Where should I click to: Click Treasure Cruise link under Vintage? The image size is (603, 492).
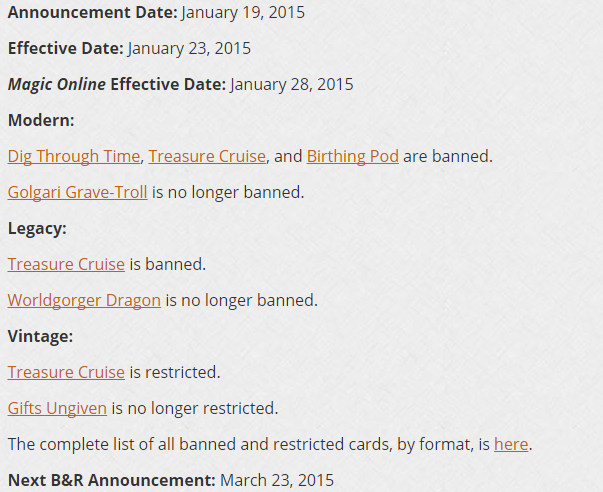click(x=66, y=372)
